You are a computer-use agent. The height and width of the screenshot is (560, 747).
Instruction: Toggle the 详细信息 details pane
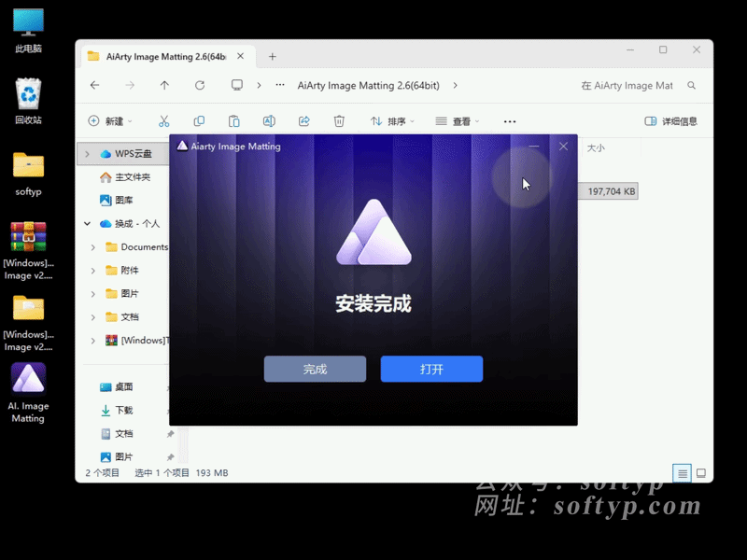click(670, 121)
